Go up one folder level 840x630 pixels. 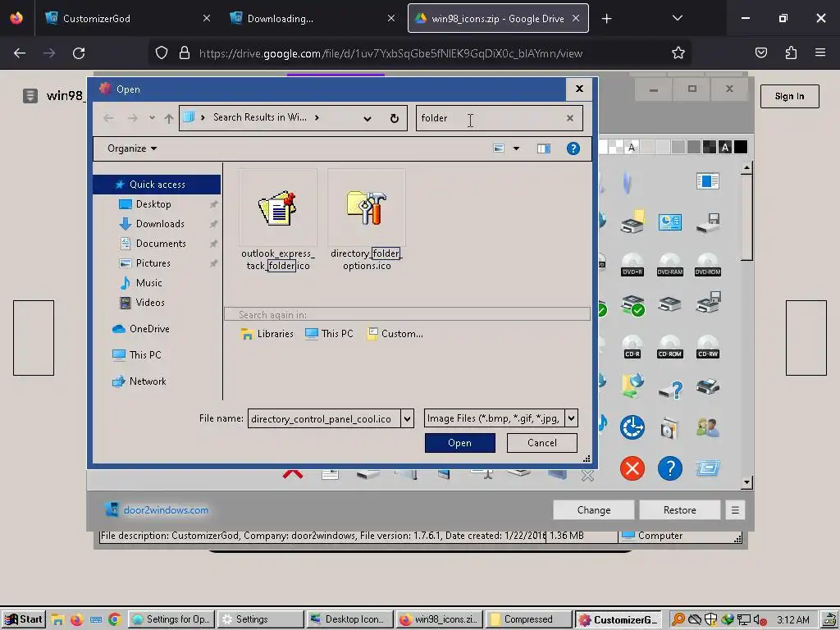click(x=169, y=118)
